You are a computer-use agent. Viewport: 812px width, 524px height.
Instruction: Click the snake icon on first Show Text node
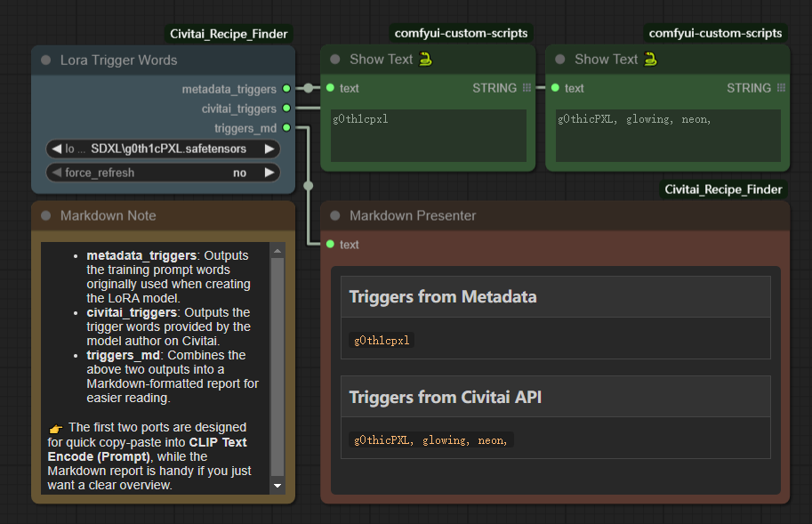425,59
